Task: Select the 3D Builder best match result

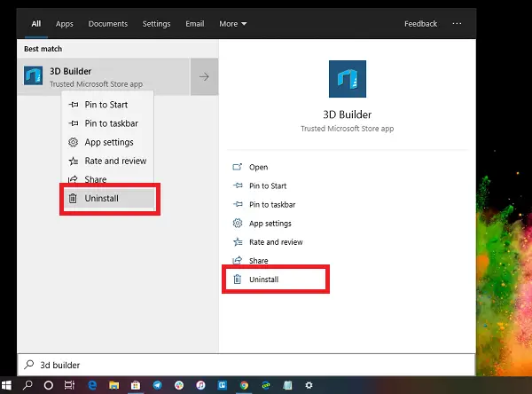Action: click(104, 77)
